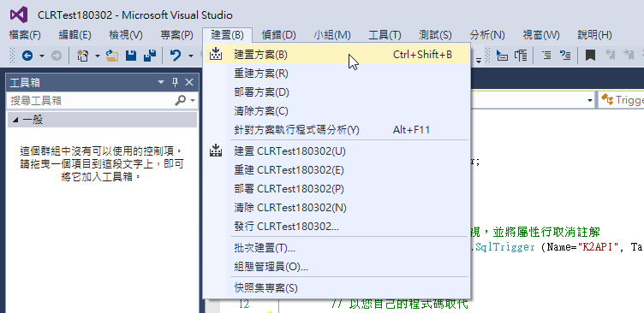Click the Save All toolbar icon

point(150,55)
